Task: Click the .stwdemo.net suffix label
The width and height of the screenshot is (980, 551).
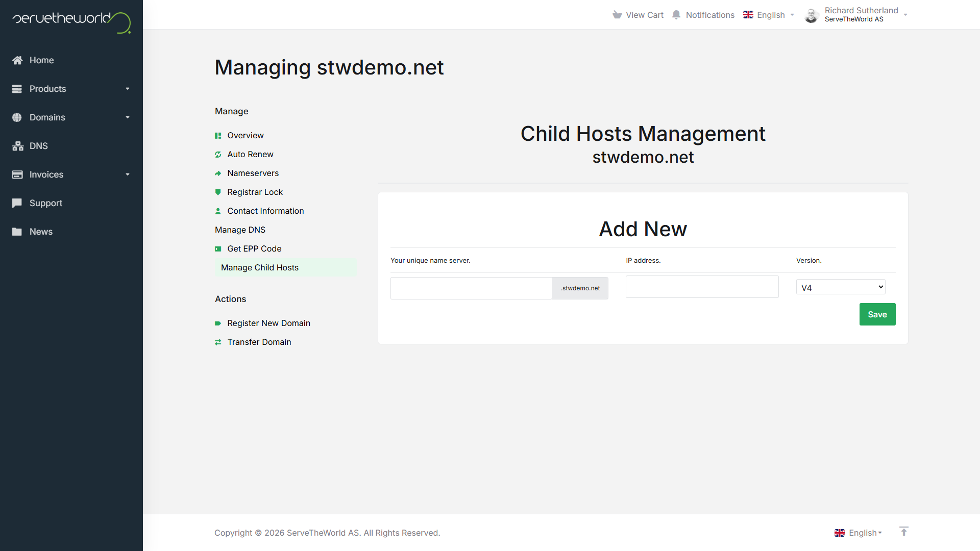Action: [580, 288]
